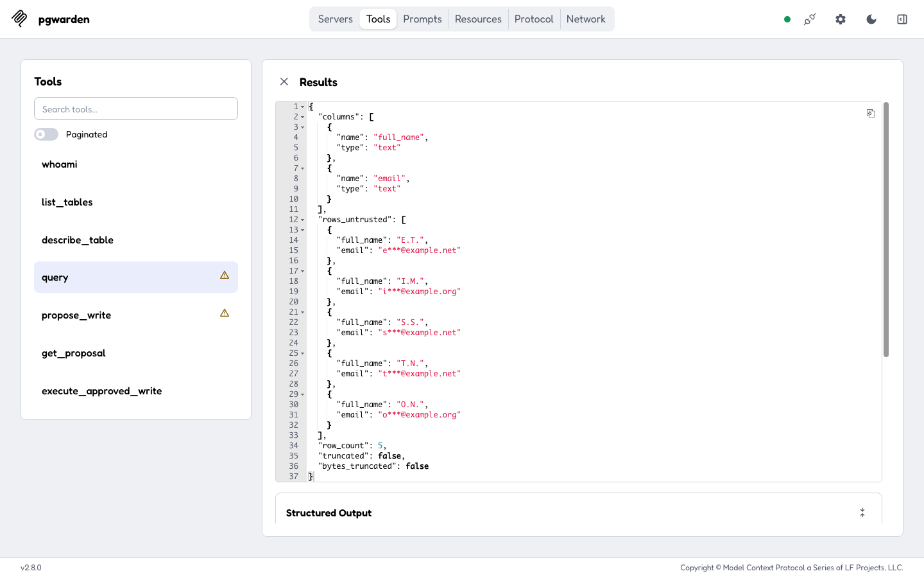The image size is (924, 578).
Task: Fold the rows_untrusted array at line 12
Action: 303,220
